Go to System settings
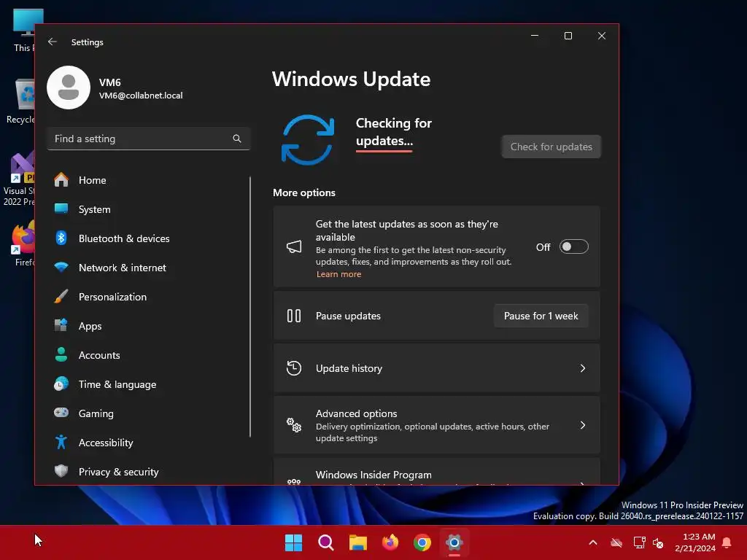Screen dimensions: 747x560 click(150, 209)
